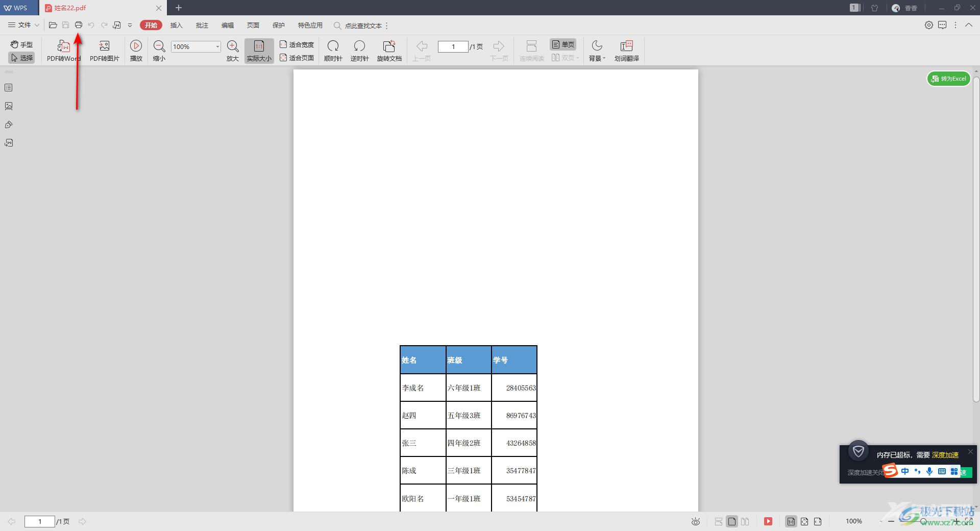Click status bar zoom out minus
This screenshot has width=980, height=531.
(891, 521)
